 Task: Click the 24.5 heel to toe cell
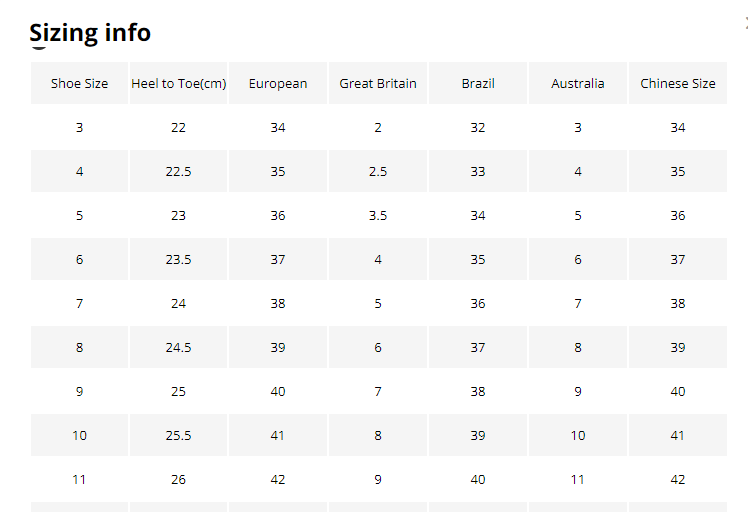178,348
